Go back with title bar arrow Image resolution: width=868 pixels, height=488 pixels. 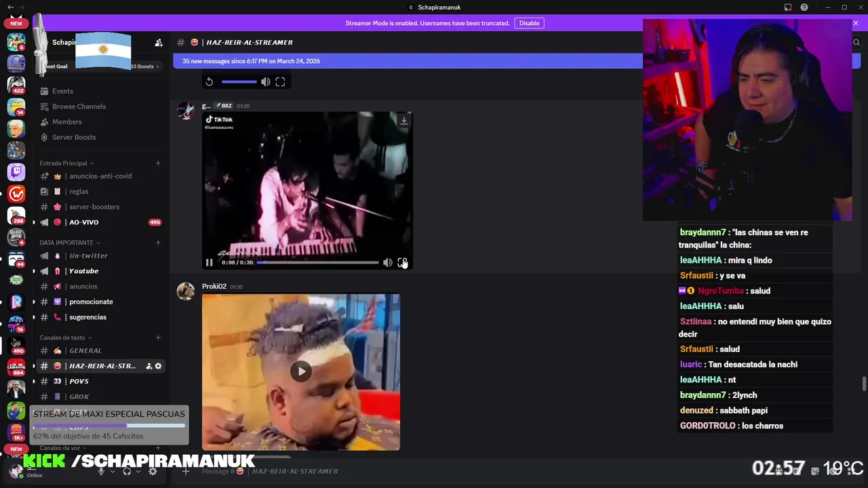pyautogui.click(x=10, y=7)
